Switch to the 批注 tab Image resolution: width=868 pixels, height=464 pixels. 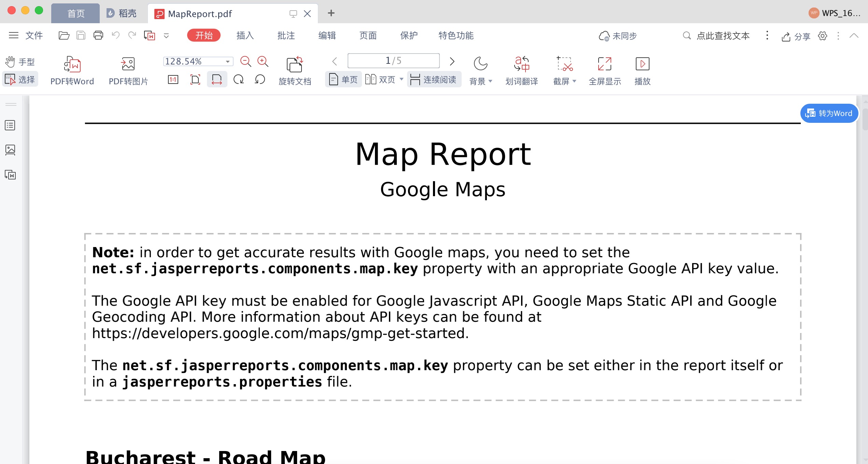pyautogui.click(x=286, y=35)
